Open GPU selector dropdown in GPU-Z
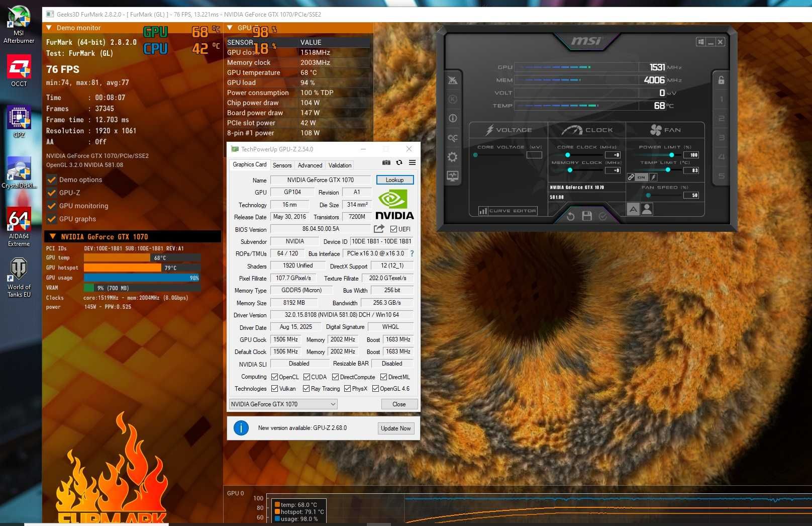812x526 pixels. (x=283, y=404)
